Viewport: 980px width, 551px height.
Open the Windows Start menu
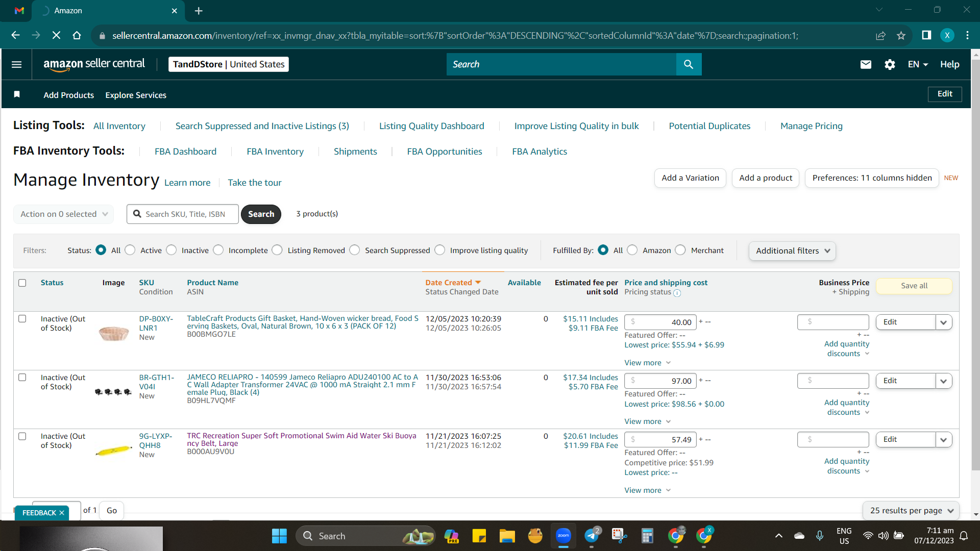279,536
